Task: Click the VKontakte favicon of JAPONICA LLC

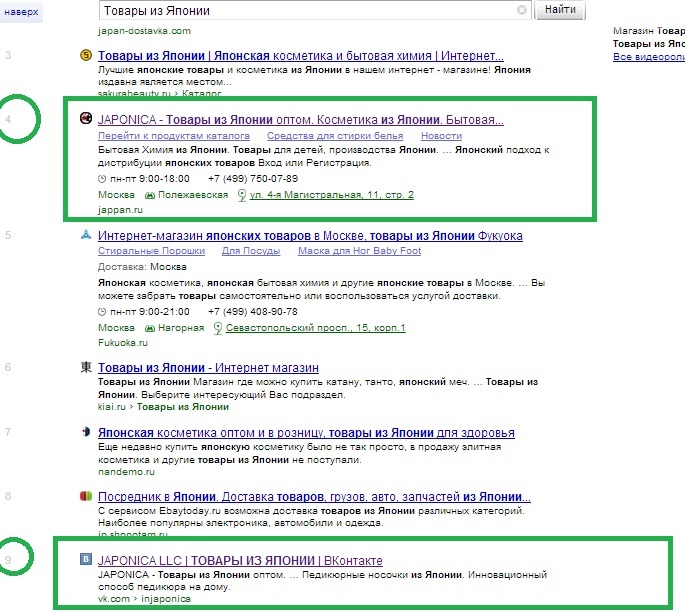Action: (x=86, y=559)
